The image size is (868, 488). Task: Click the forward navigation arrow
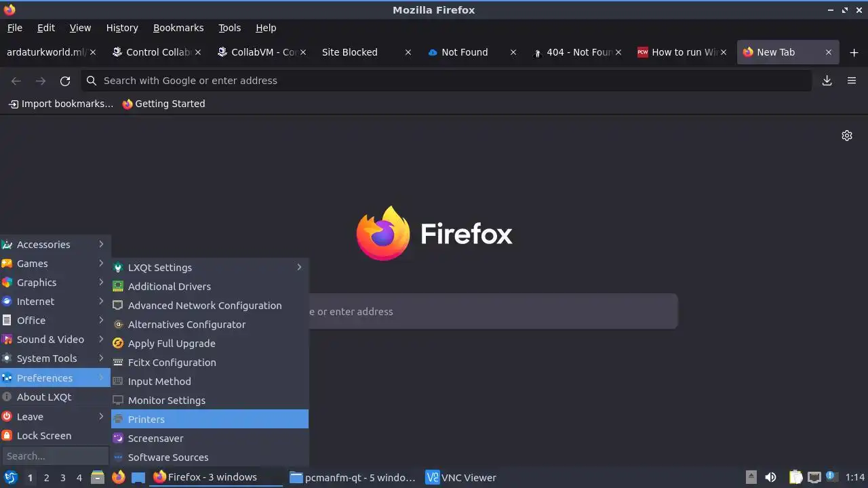pyautogui.click(x=41, y=81)
